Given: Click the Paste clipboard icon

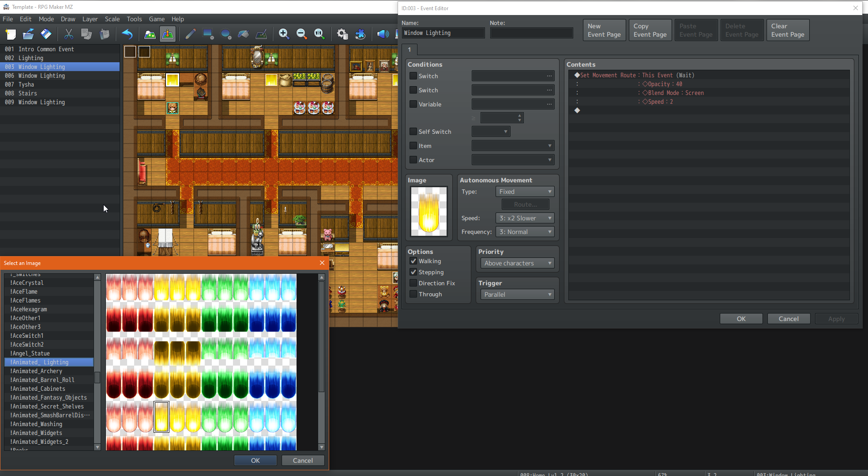Looking at the screenshot, I should tap(104, 34).
